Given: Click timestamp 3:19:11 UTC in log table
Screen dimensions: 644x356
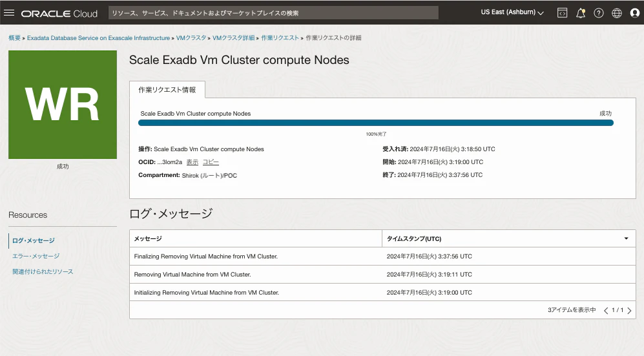Looking at the screenshot, I should (429, 275).
